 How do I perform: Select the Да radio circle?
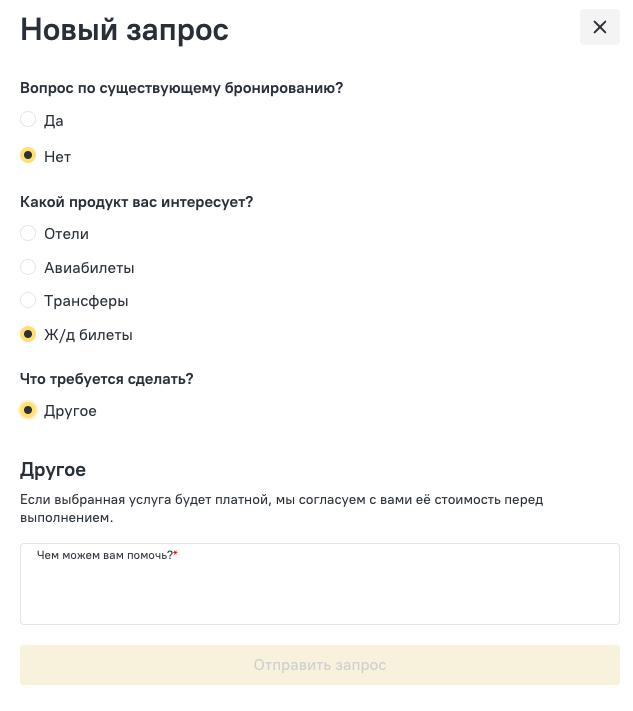point(28,119)
